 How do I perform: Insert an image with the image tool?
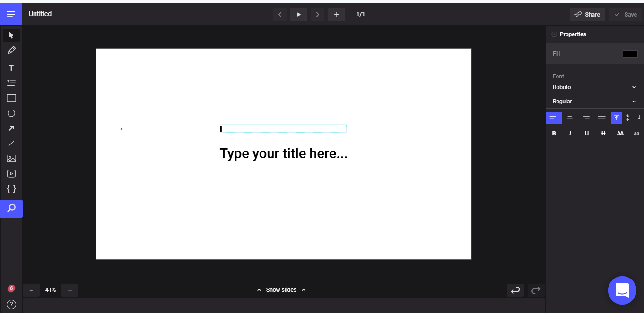click(x=11, y=159)
